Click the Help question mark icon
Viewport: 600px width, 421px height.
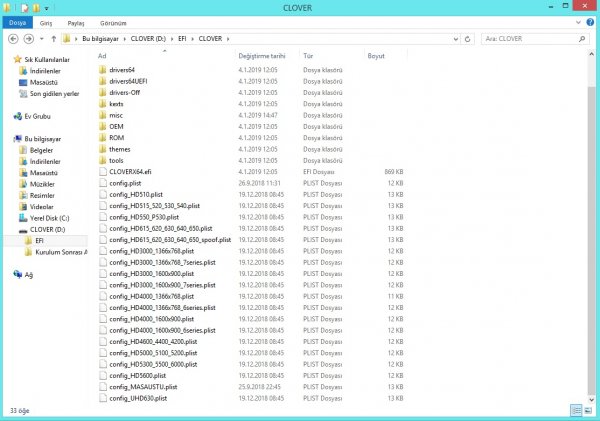point(590,20)
